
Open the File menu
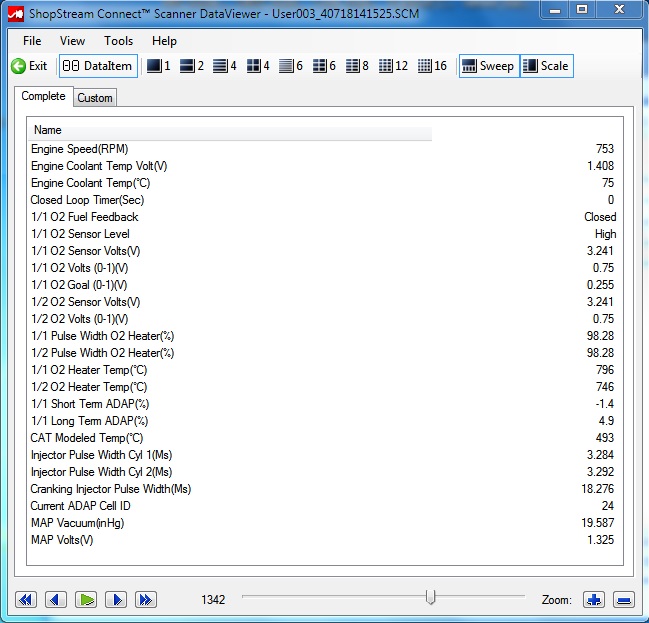coord(32,41)
